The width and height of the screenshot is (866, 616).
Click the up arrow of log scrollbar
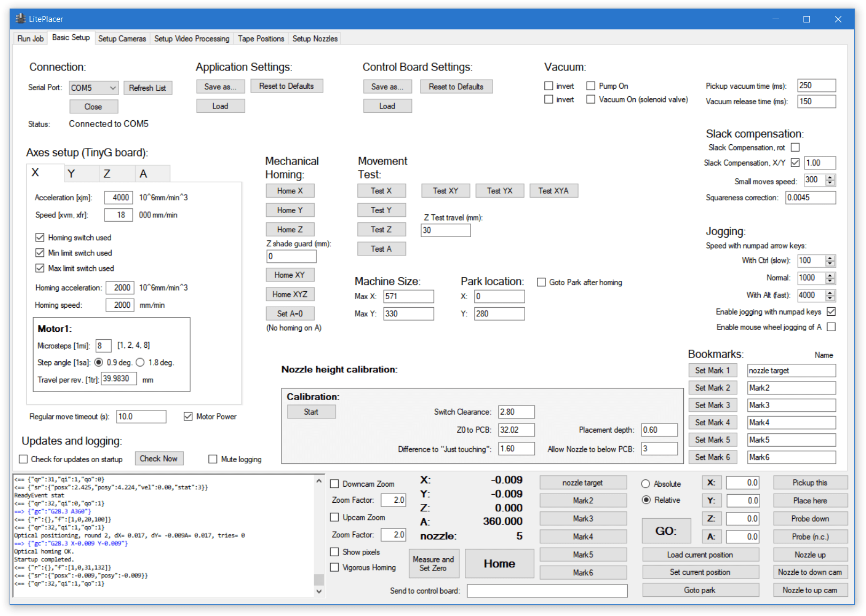pyautogui.click(x=319, y=481)
